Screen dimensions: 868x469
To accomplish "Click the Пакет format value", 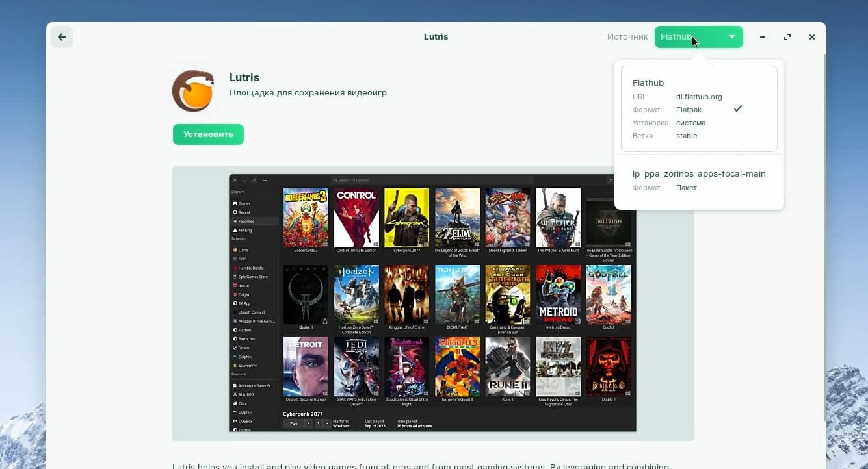I will click(x=686, y=188).
